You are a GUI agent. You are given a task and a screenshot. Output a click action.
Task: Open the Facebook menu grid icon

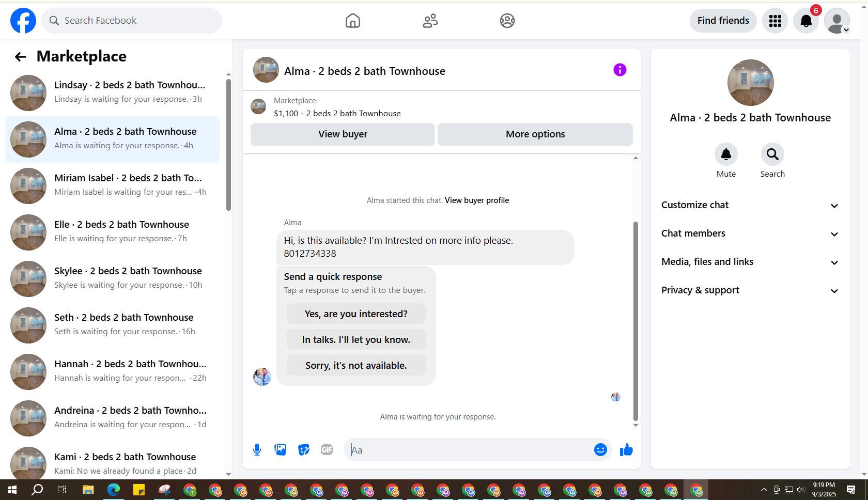[775, 21]
